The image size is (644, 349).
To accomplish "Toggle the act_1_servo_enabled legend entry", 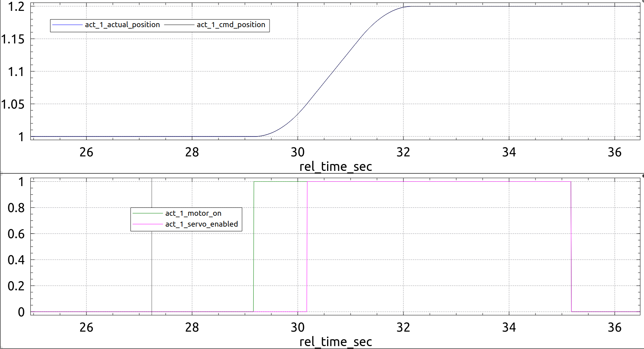I will (x=201, y=224).
